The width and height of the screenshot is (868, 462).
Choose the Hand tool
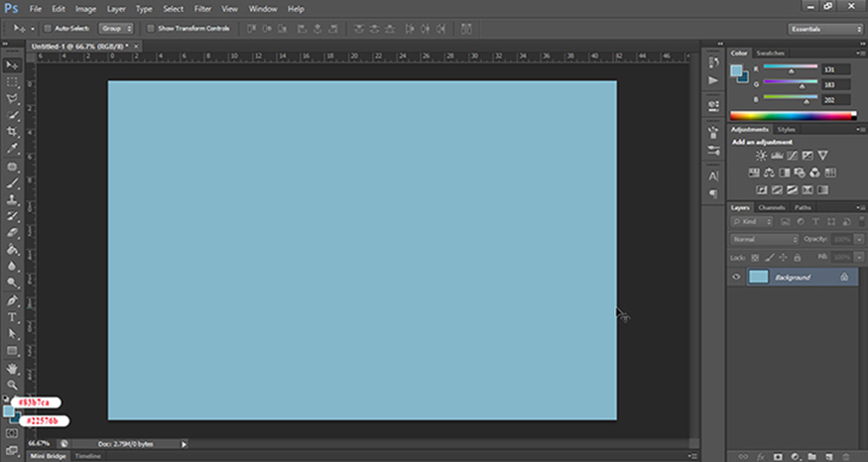tap(13, 368)
